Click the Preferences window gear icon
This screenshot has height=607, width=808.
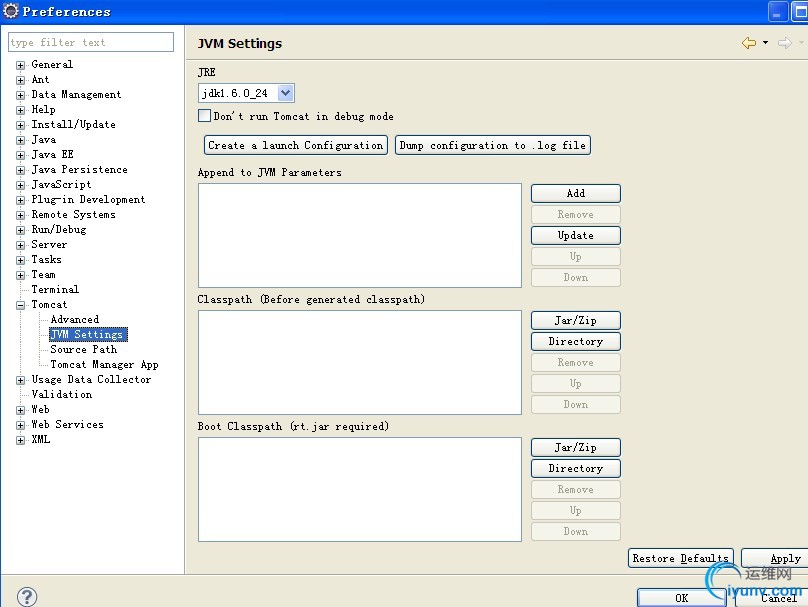click(x=11, y=11)
